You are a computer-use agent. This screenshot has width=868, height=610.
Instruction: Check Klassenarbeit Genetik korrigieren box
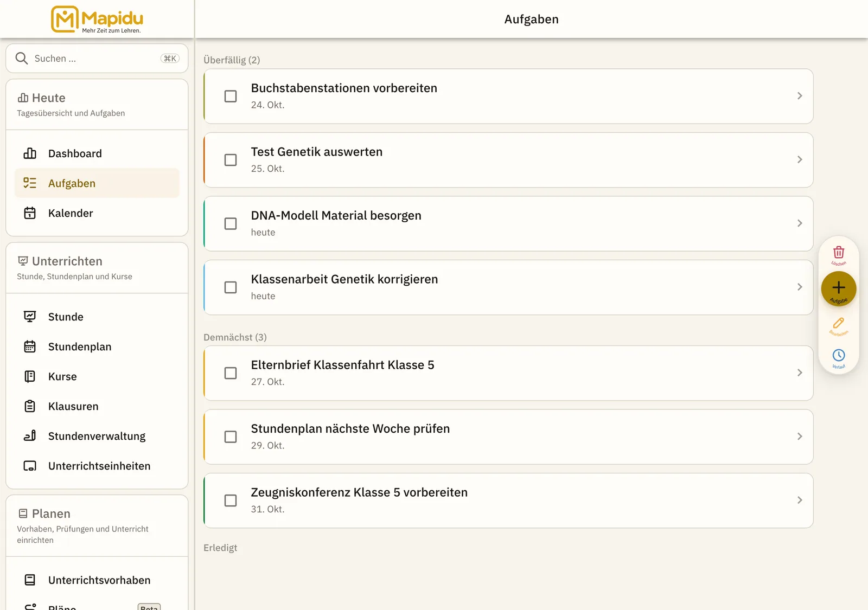[x=231, y=287]
